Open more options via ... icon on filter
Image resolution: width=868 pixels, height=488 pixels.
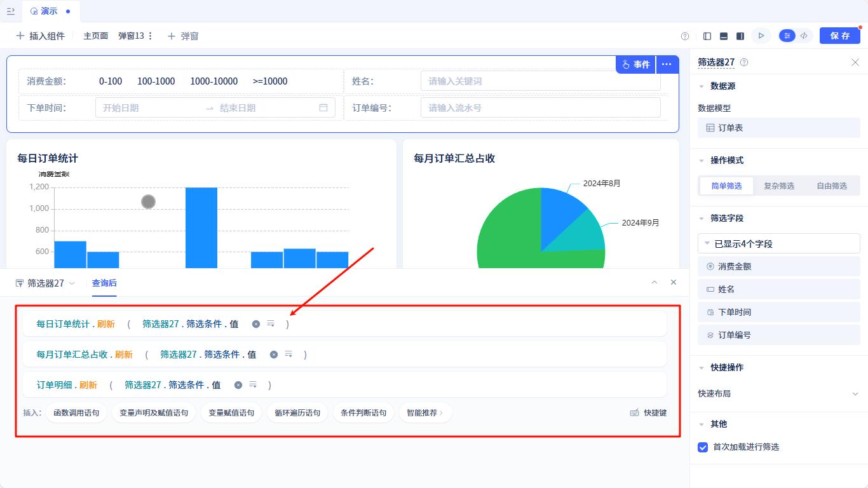click(667, 64)
